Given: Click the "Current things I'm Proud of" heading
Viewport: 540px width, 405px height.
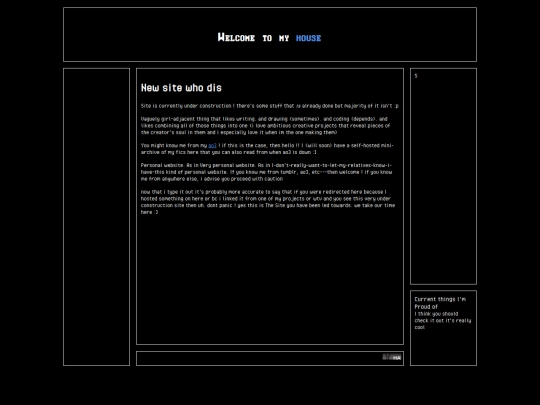Looking at the screenshot, I should (440, 303).
